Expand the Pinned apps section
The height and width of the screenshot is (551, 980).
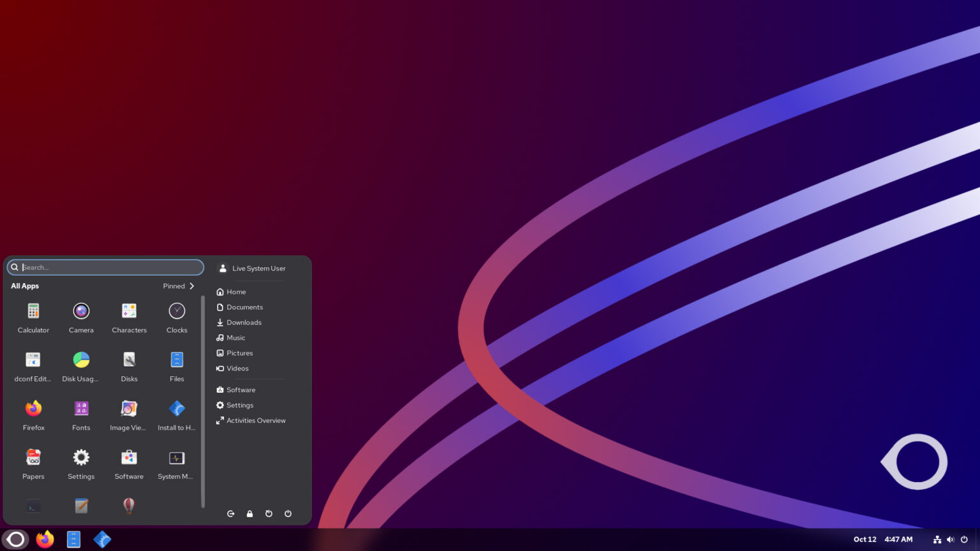[179, 286]
